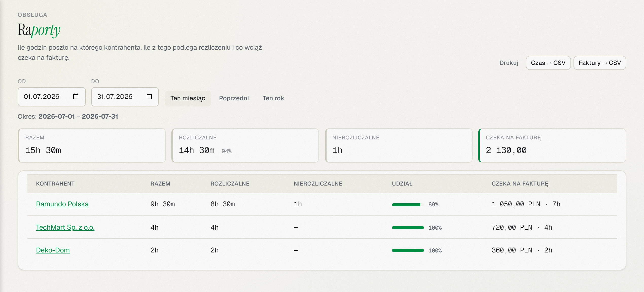The height and width of the screenshot is (292, 644).
Task: Open the TechMart Sp. z o.o. link
Action: click(65, 227)
